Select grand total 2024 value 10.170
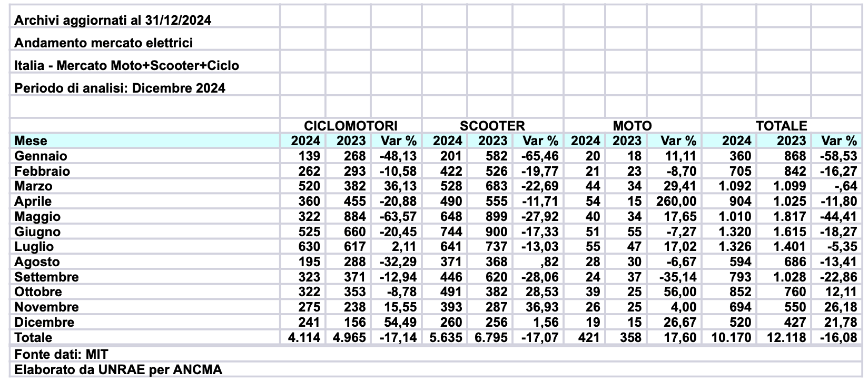Screen dimensions: 868x382 [x=731, y=338]
